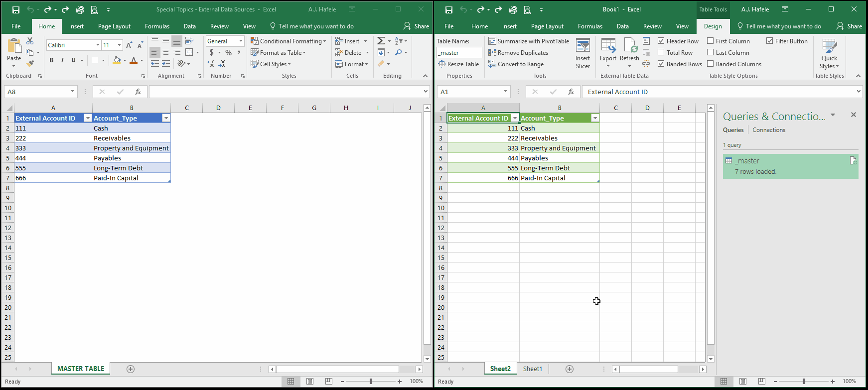Open Formulas tab in left window
The height and width of the screenshot is (390, 868).
point(157,26)
